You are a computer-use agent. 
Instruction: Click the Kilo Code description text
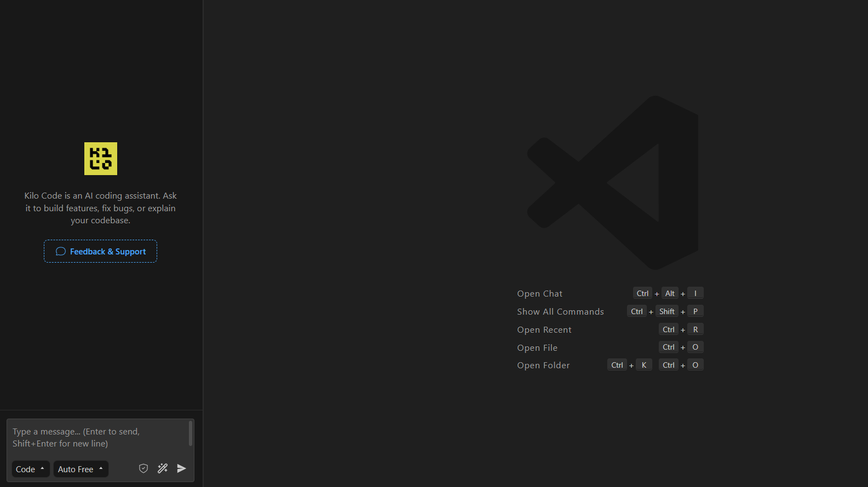point(101,208)
